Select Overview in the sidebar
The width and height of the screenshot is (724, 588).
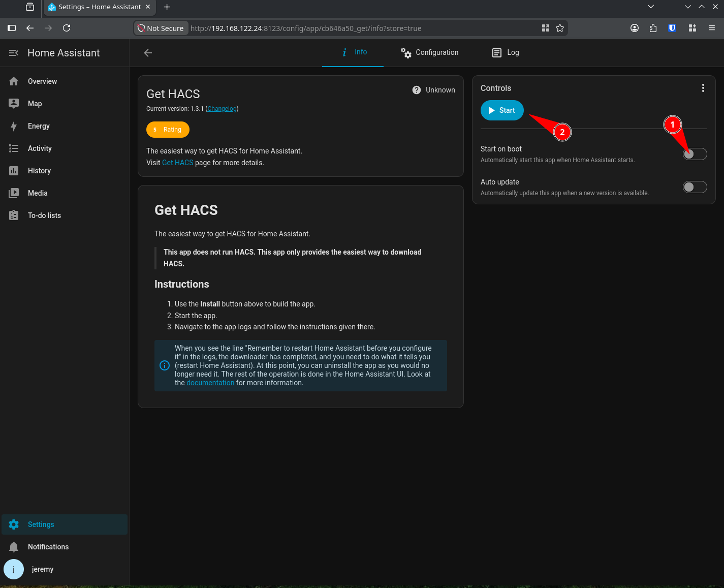(x=65, y=81)
